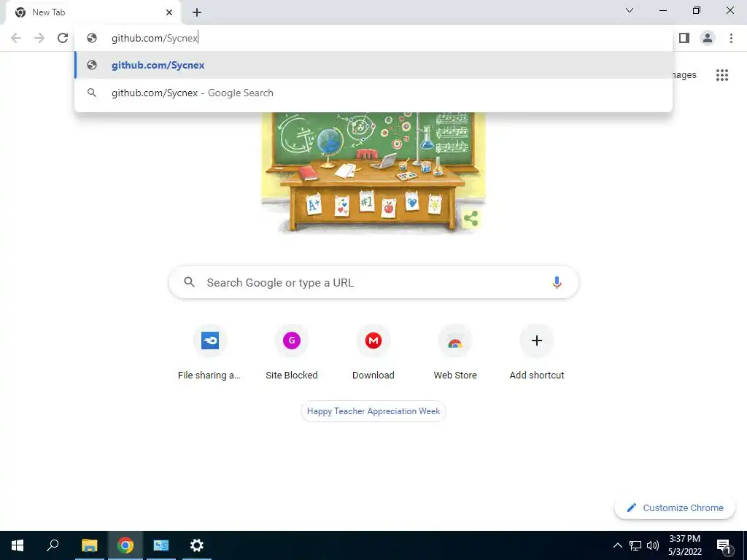Open the Windows Start menu
The width and height of the screenshot is (747, 560).
click(18, 545)
